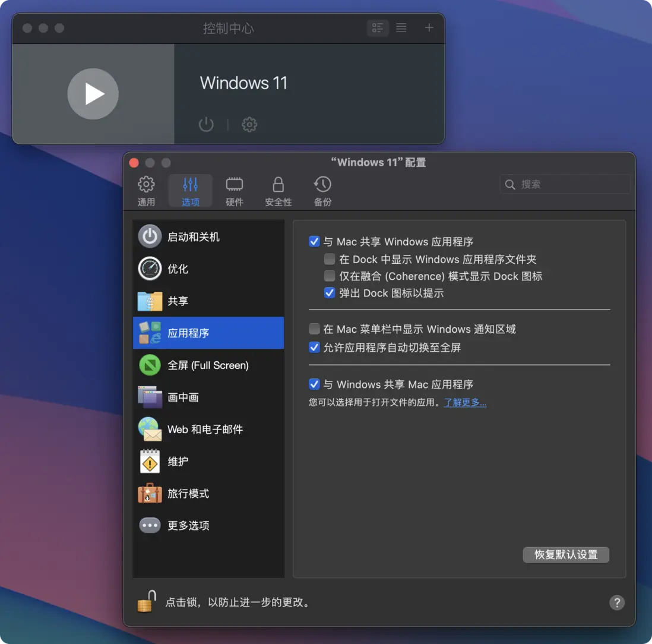Image resolution: width=652 pixels, height=644 pixels.
Task: Select 更多选项 in the sidebar
Action: pyautogui.click(x=208, y=525)
